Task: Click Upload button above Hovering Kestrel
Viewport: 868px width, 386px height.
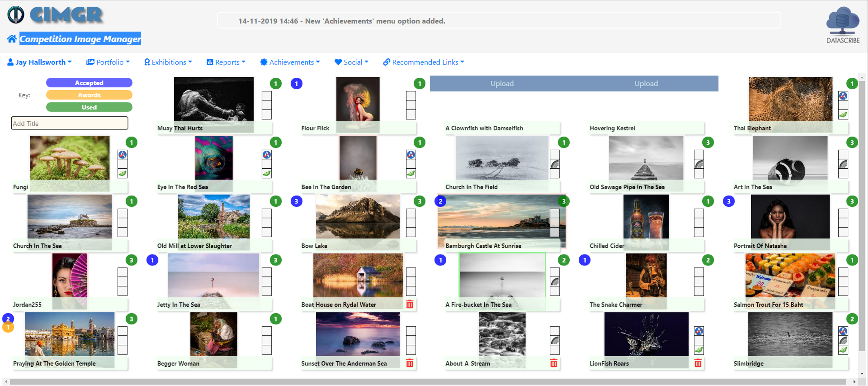Action: pyautogui.click(x=646, y=83)
